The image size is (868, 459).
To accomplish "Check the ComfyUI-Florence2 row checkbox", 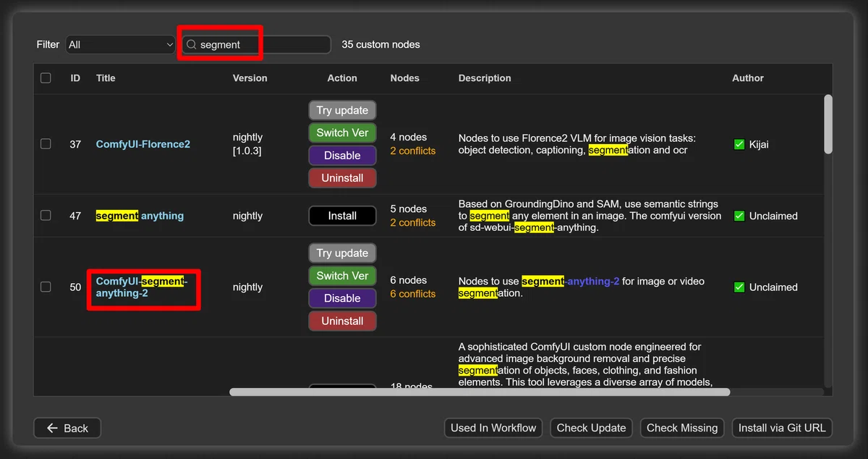I will click(46, 144).
